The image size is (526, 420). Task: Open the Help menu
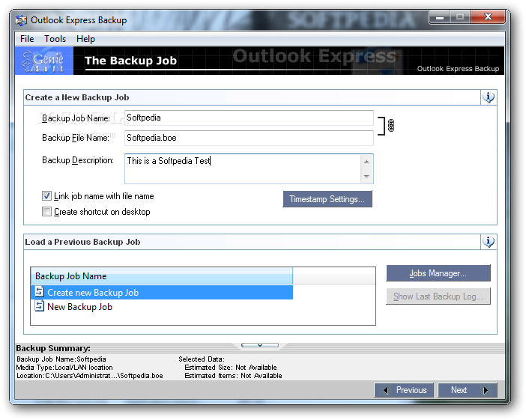[85, 39]
